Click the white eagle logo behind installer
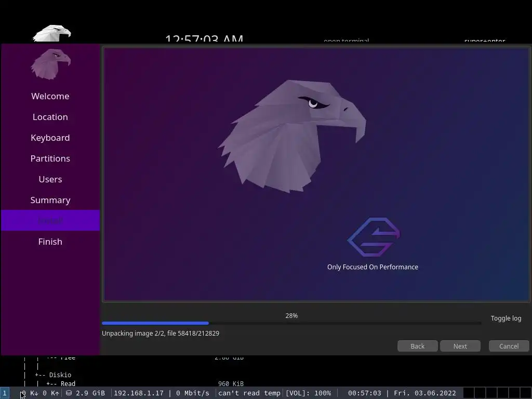 (x=51, y=33)
